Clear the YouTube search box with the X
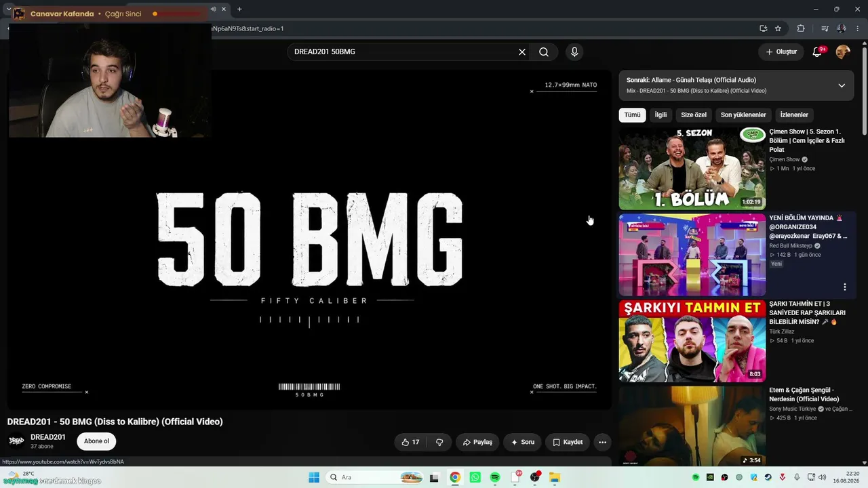This screenshot has width=868, height=488. 522,52
